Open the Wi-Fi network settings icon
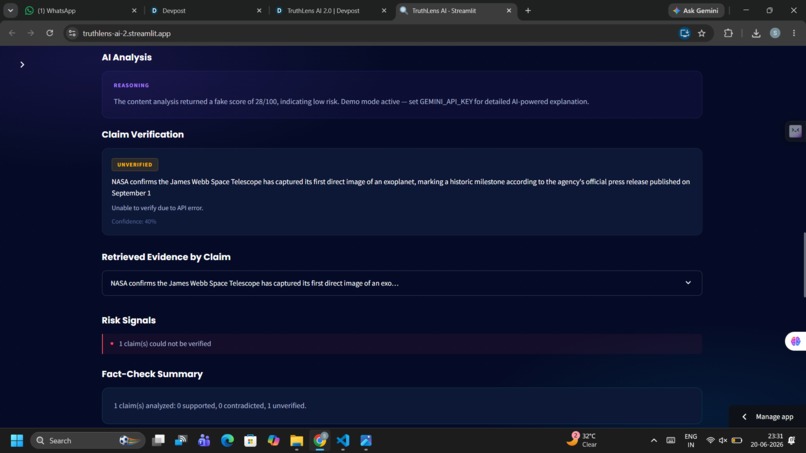Viewport: 806px width, 453px height. [x=710, y=441]
